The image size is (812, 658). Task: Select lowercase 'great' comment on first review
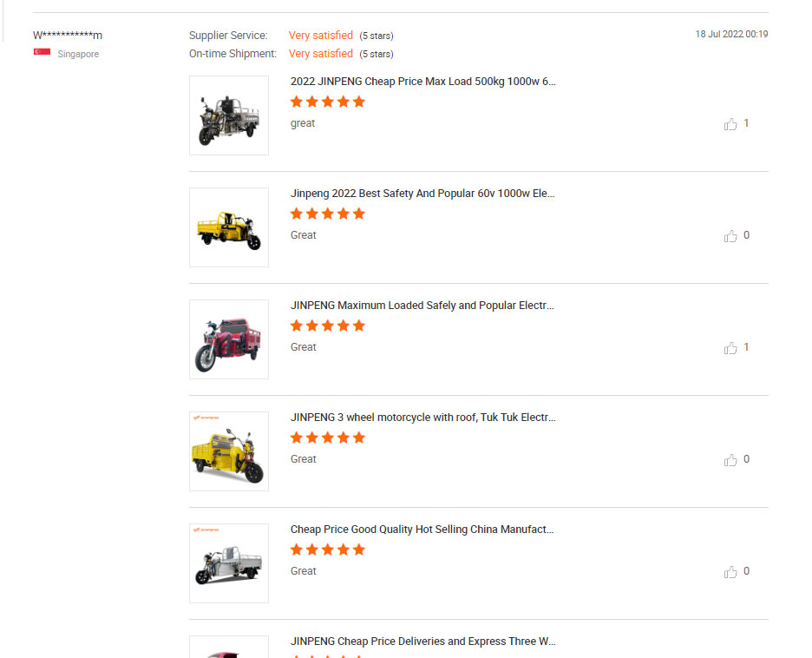click(303, 123)
